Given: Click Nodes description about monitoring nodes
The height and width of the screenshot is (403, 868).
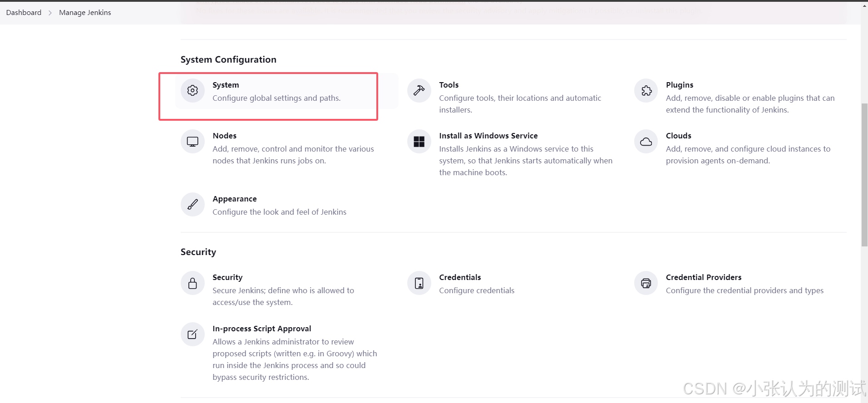Looking at the screenshot, I should (293, 155).
